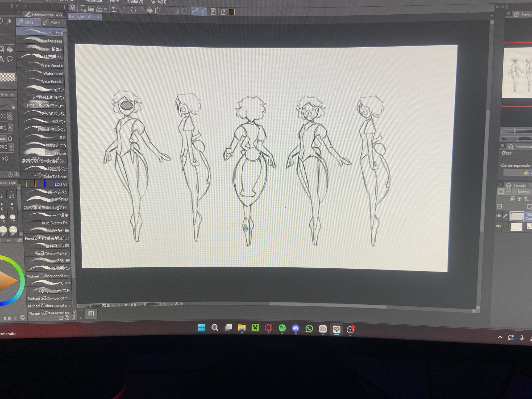532x399 pixels.
Task: Click the Scale/Rotate transform icon
Action: tap(158, 11)
